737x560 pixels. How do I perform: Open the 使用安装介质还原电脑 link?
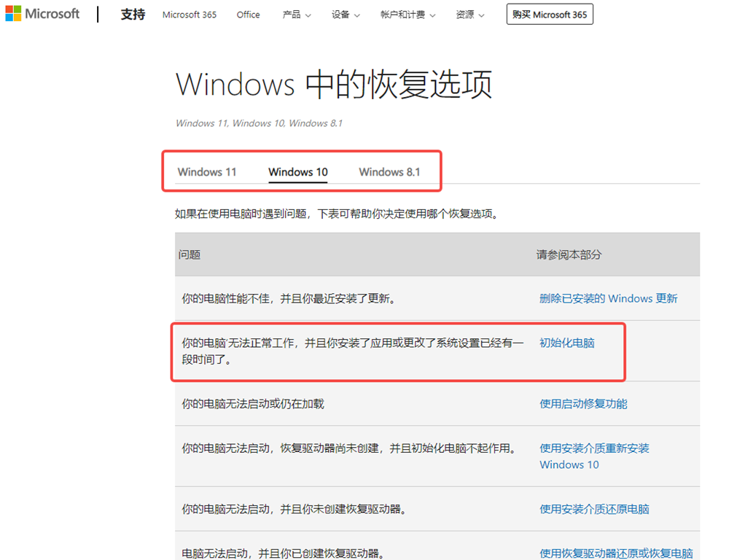pos(594,509)
